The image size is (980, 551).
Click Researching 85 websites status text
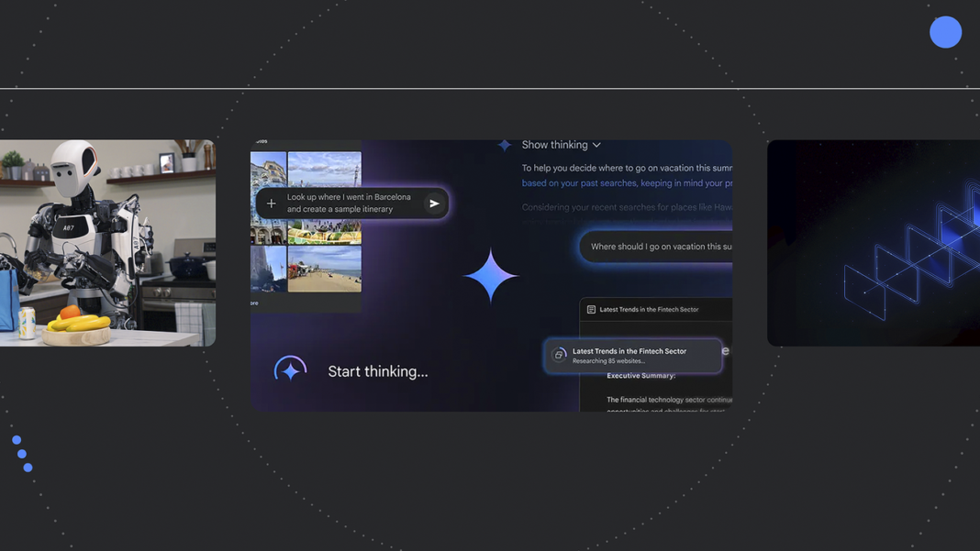[x=608, y=361]
